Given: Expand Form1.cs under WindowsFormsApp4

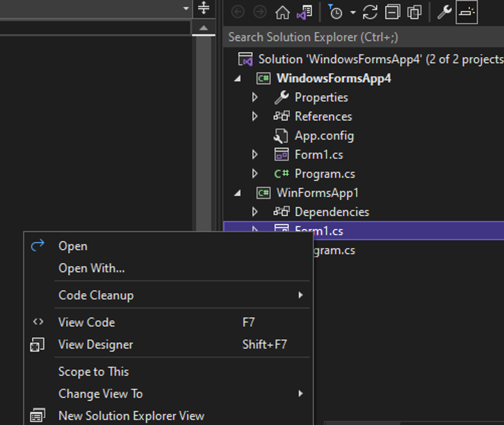Looking at the screenshot, I should tap(255, 154).
